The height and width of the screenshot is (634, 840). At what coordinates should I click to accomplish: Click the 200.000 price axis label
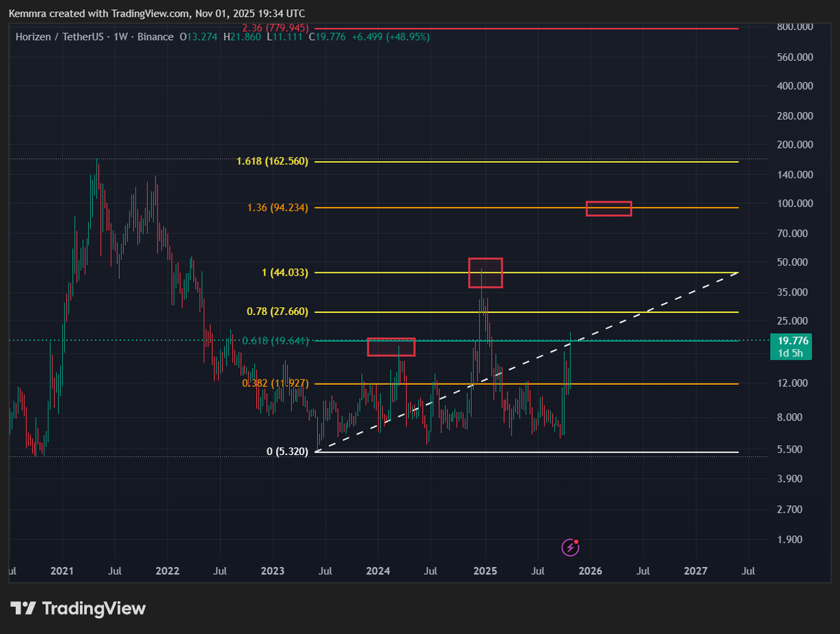click(x=794, y=144)
